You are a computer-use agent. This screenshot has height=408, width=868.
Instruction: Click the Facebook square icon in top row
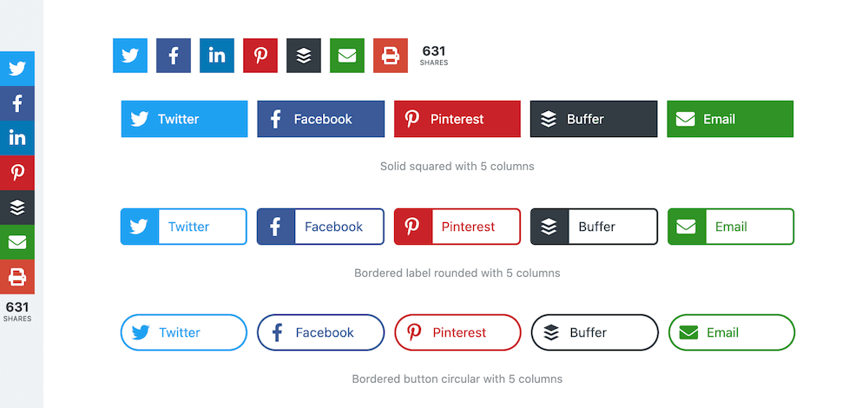pyautogui.click(x=174, y=56)
